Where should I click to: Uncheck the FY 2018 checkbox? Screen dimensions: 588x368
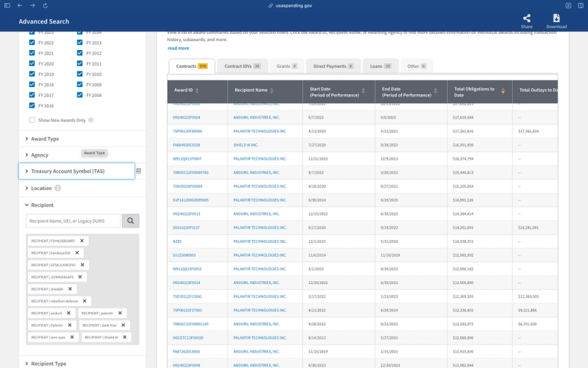32,85
